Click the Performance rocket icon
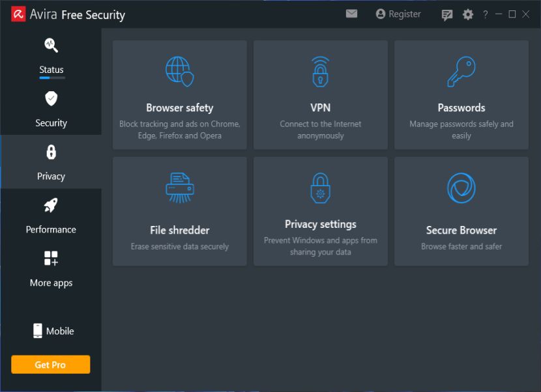This screenshot has height=392, width=541. coord(51,206)
